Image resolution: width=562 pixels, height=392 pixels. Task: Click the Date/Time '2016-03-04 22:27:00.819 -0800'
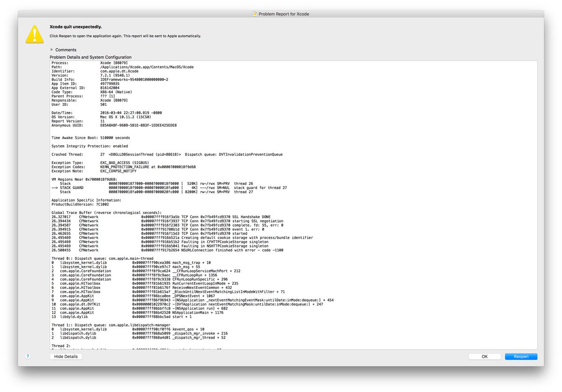[132, 113]
